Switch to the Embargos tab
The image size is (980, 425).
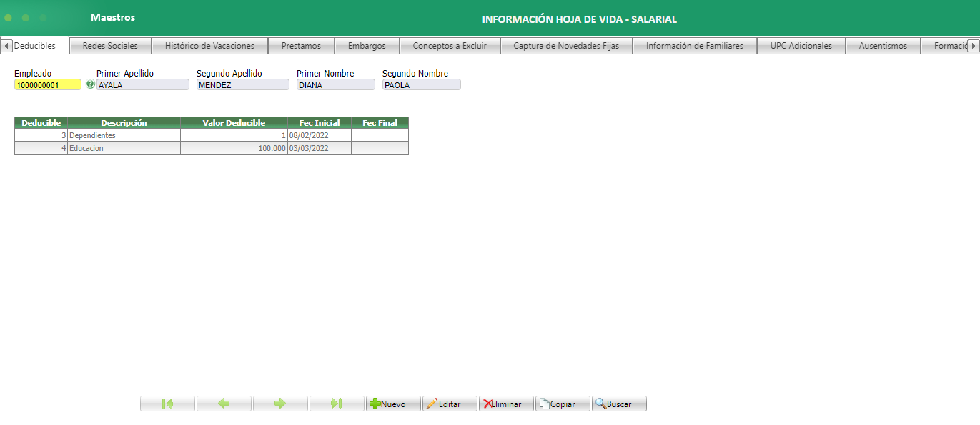coord(367,46)
